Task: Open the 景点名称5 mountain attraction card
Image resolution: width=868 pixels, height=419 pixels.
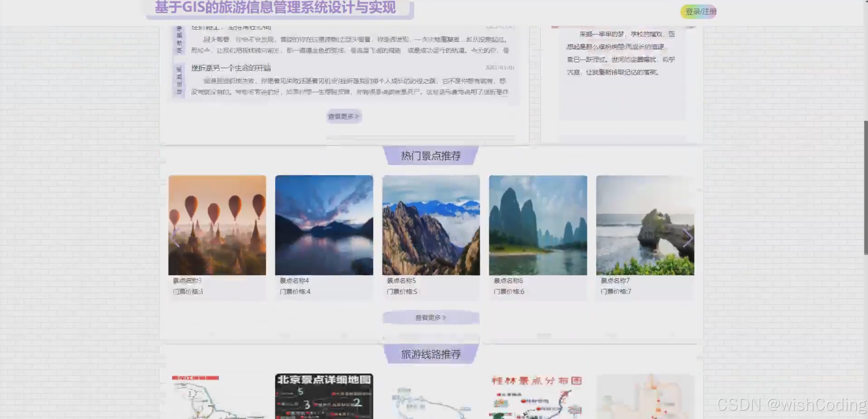Action: tap(431, 226)
